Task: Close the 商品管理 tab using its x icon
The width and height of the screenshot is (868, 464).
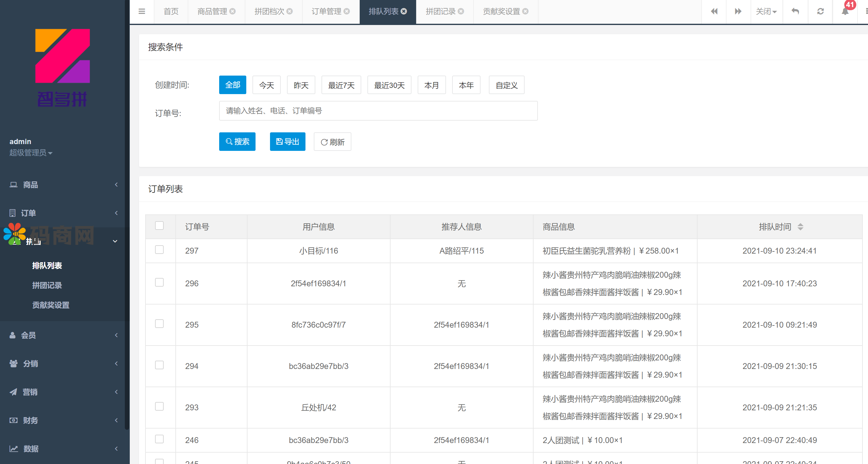Action: coord(232,11)
